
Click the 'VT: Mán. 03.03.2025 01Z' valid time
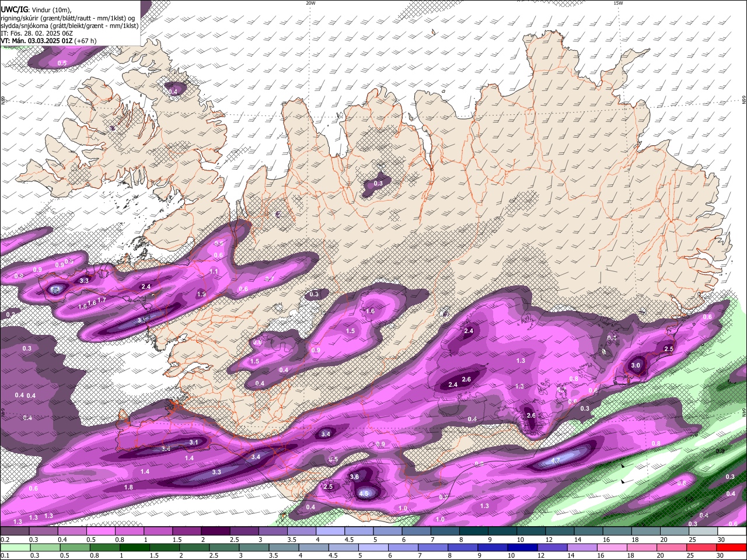(x=37, y=41)
